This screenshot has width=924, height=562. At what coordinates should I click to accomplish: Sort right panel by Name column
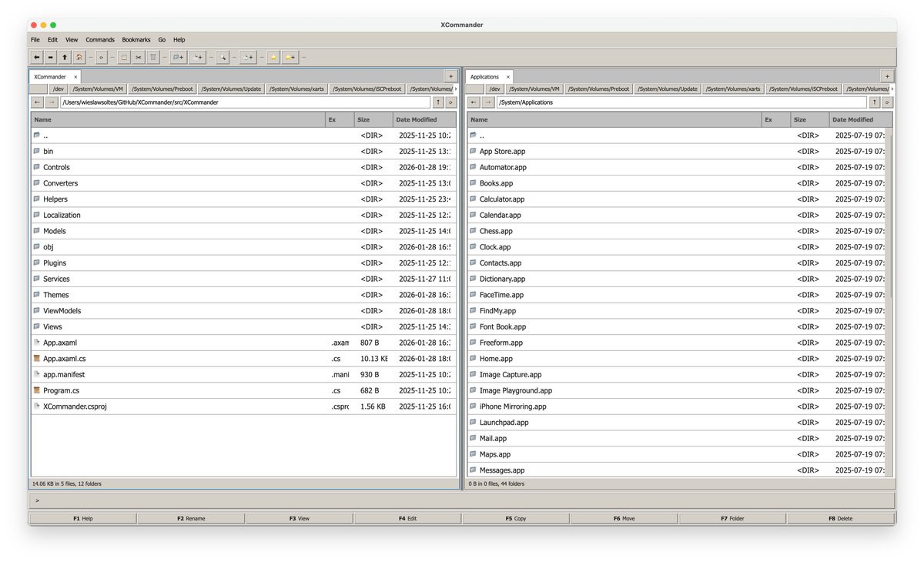coord(614,120)
